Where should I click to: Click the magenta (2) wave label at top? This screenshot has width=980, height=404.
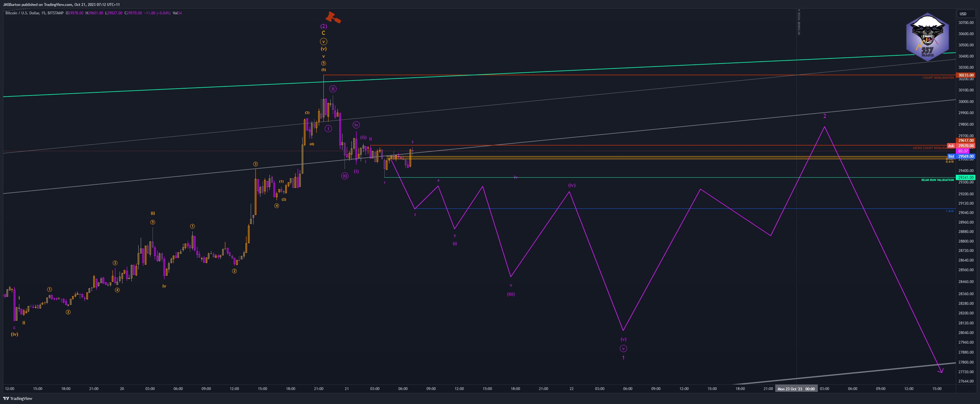[323, 26]
